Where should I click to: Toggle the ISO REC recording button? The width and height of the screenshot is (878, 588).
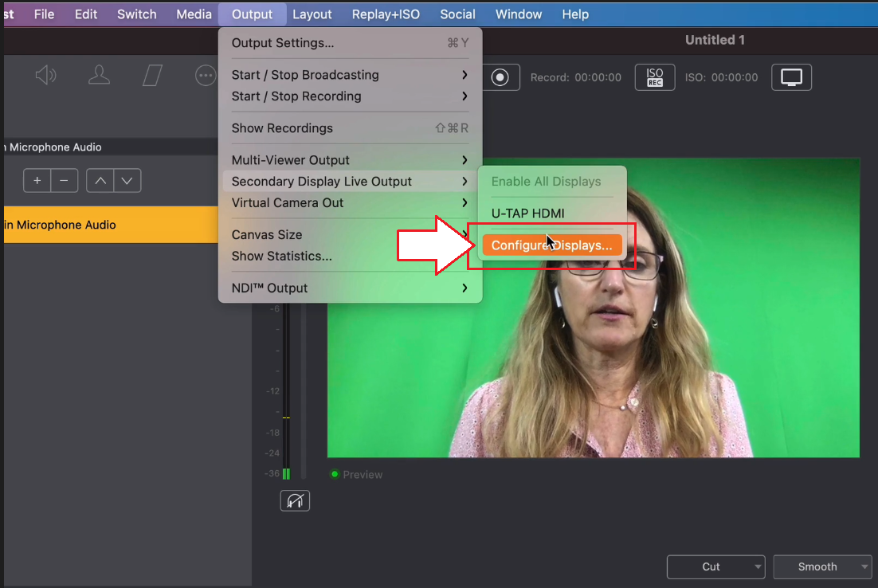(655, 77)
